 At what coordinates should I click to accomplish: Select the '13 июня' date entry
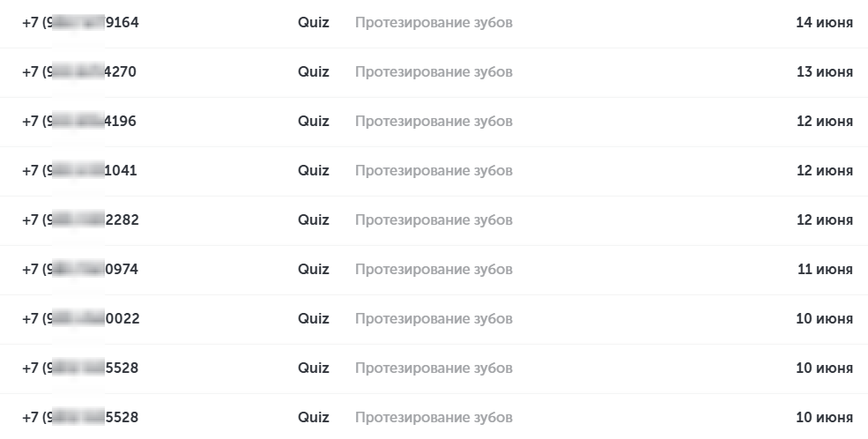[x=824, y=72]
